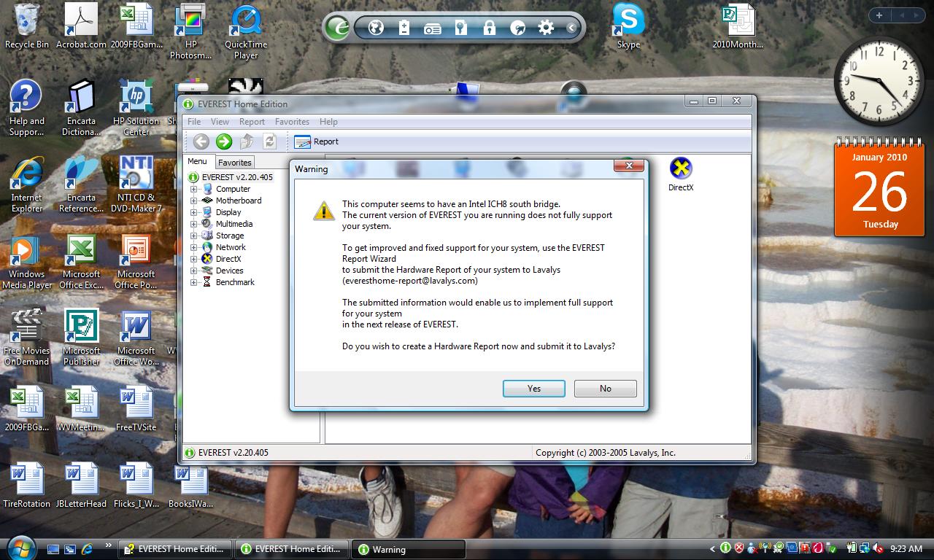Click the Windows Start orb

click(x=20, y=547)
